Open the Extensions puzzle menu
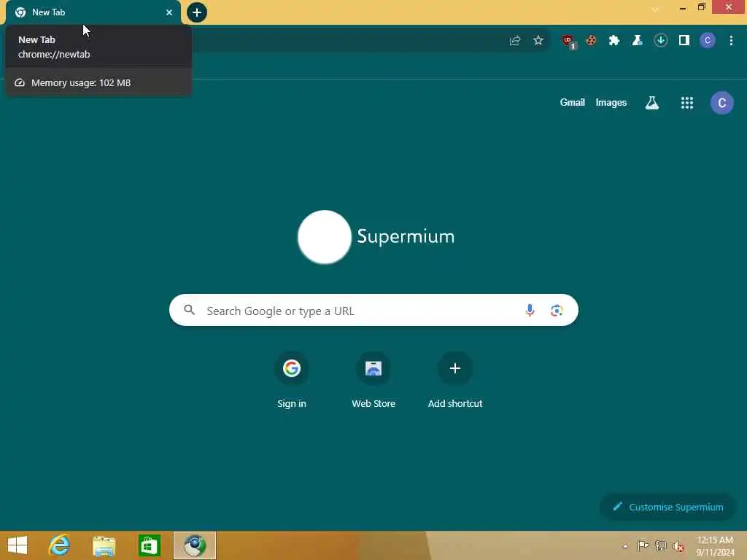This screenshot has width=747, height=560. click(614, 41)
